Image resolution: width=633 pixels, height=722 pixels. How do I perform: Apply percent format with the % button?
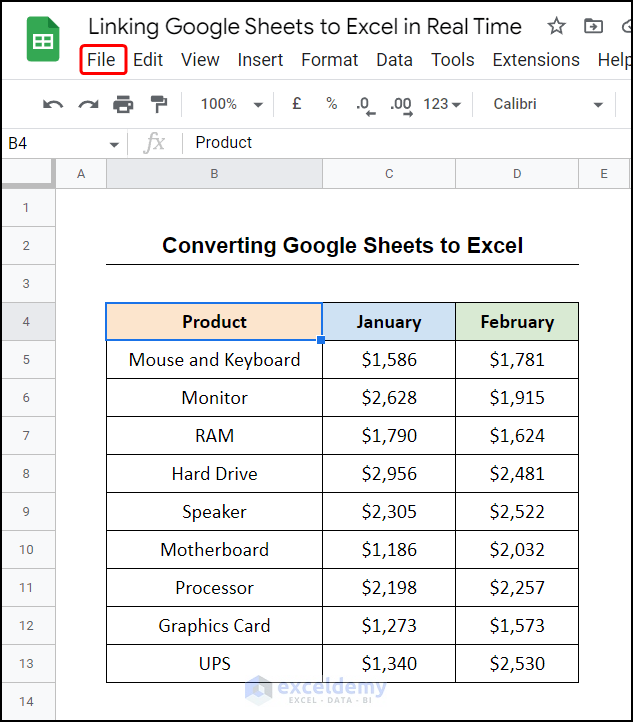tap(331, 104)
